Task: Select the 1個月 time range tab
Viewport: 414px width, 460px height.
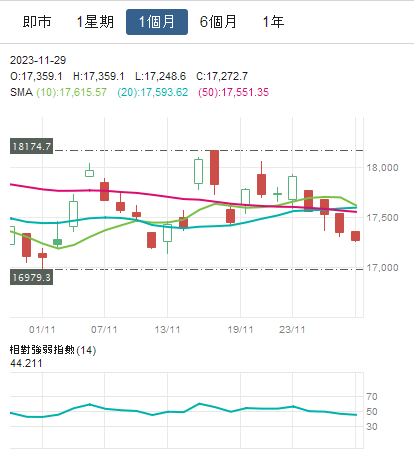Action: (157, 22)
